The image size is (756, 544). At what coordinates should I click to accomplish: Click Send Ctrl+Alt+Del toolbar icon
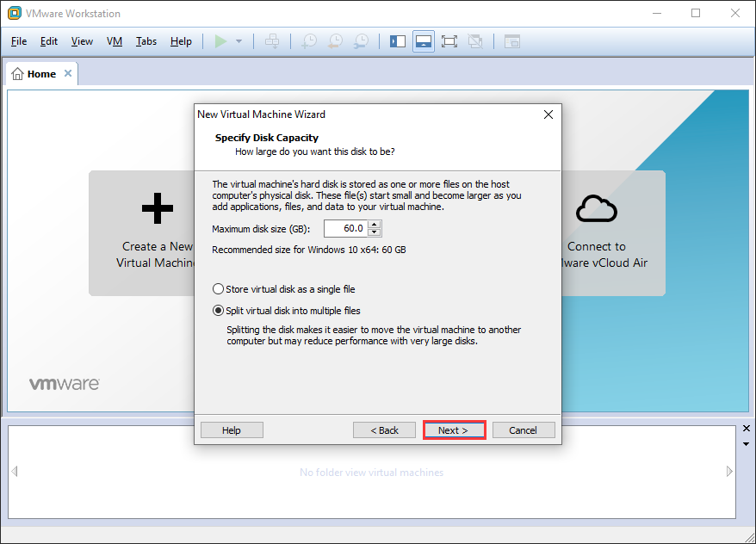pos(272,41)
